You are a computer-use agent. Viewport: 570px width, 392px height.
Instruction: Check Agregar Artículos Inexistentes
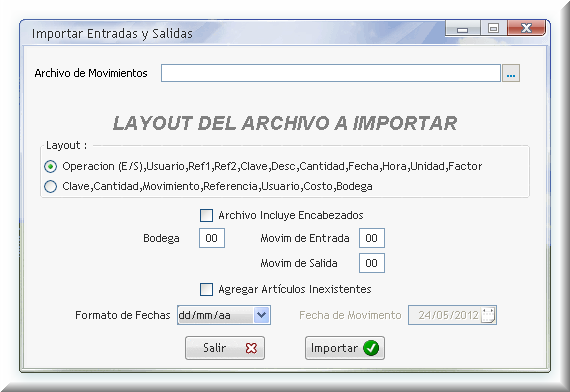point(206,289)
